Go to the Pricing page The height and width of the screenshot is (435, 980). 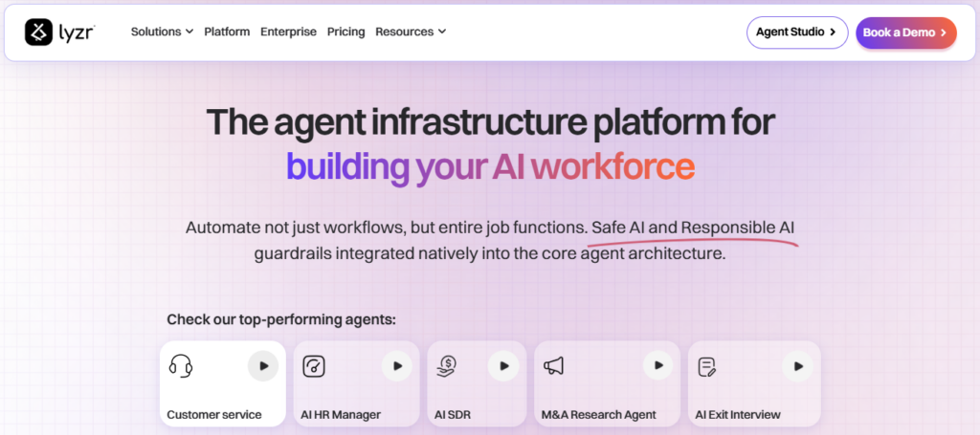coord(345,32)
